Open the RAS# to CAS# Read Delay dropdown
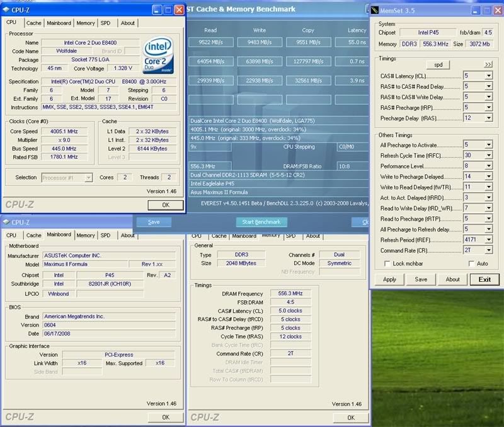Viewport: 504px width, 427px height. pos(489,86)
